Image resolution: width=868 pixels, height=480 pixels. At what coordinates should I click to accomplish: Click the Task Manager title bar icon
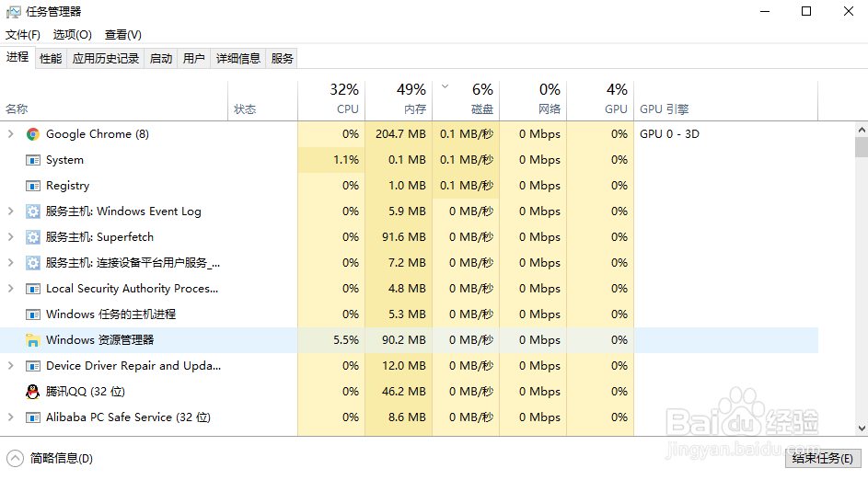(13, 12)
